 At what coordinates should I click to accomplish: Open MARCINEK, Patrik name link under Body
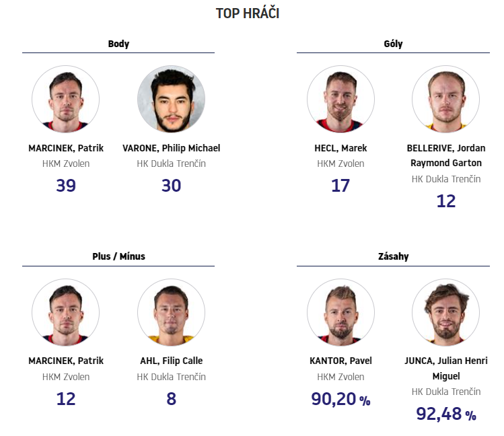(66, 148)
